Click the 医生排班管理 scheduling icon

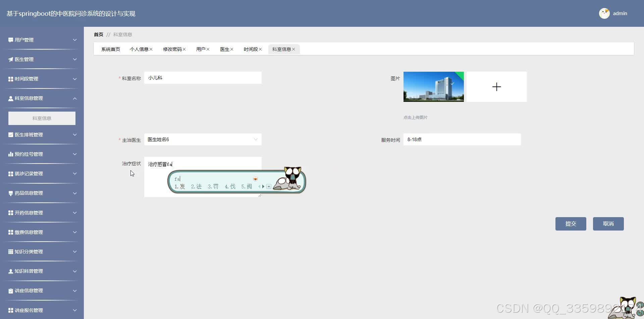(10, 135)
